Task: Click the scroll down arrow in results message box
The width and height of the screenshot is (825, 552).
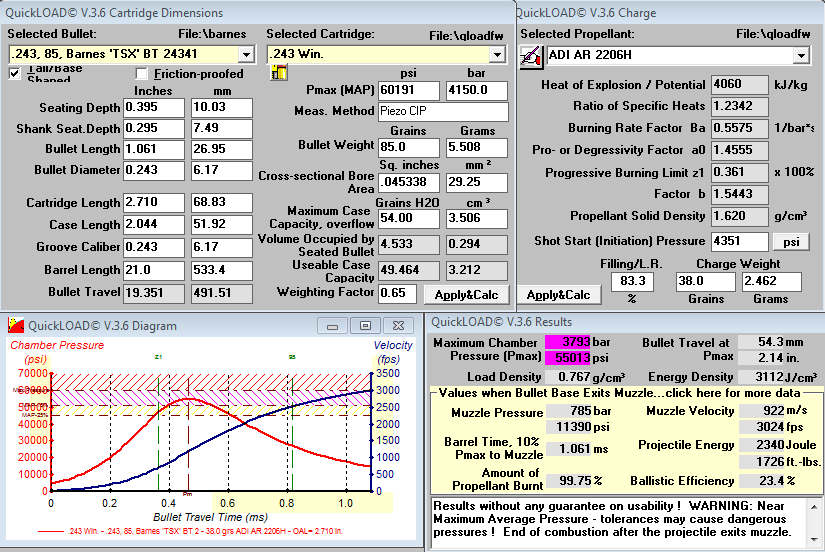Action: click(x=814, y=539)
